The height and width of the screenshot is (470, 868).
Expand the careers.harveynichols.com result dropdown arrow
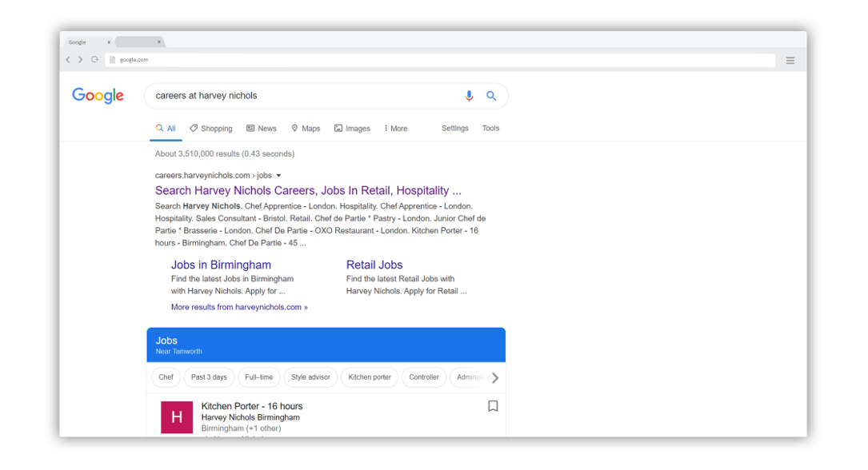point(278,175)
